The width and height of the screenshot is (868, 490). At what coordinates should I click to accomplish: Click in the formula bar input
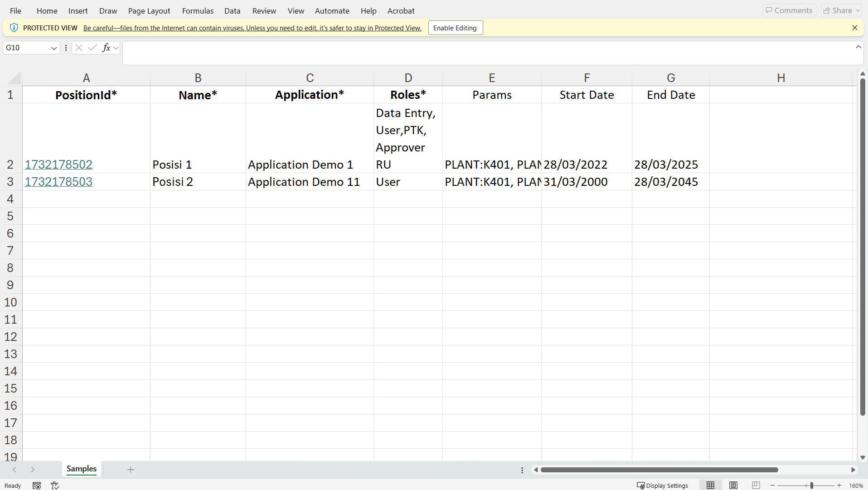pyautogui.click(x=488, y=53)
